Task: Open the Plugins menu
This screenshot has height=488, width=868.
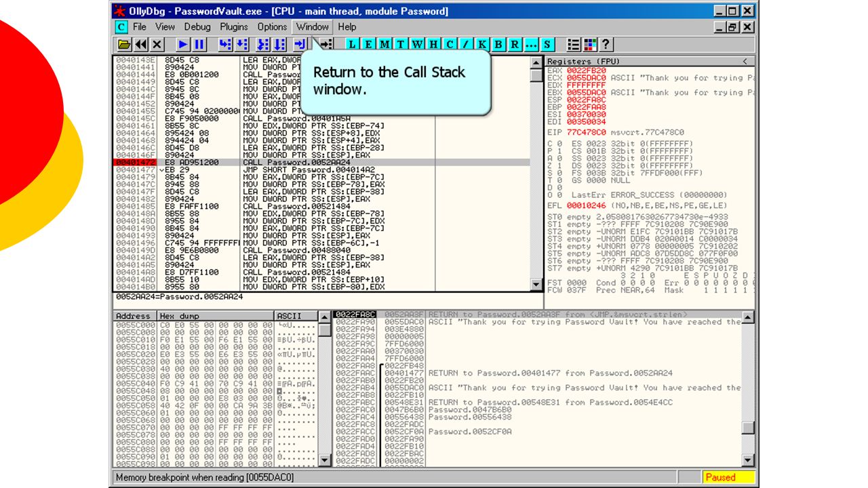Action: pos(234,27)
